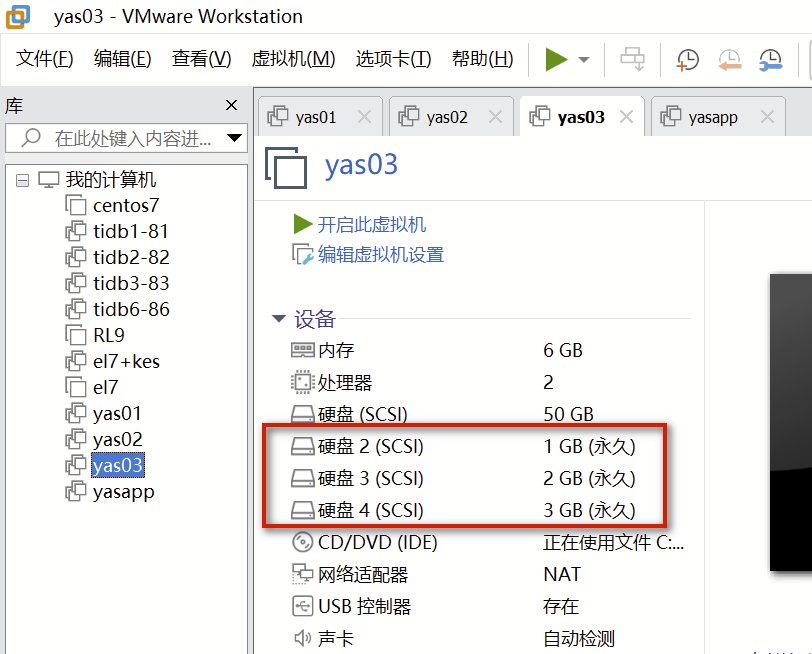The height and width of the screenshot is (654, 812).
Task: Open the 选项卡(T) menu
Action: click(393, 59)
